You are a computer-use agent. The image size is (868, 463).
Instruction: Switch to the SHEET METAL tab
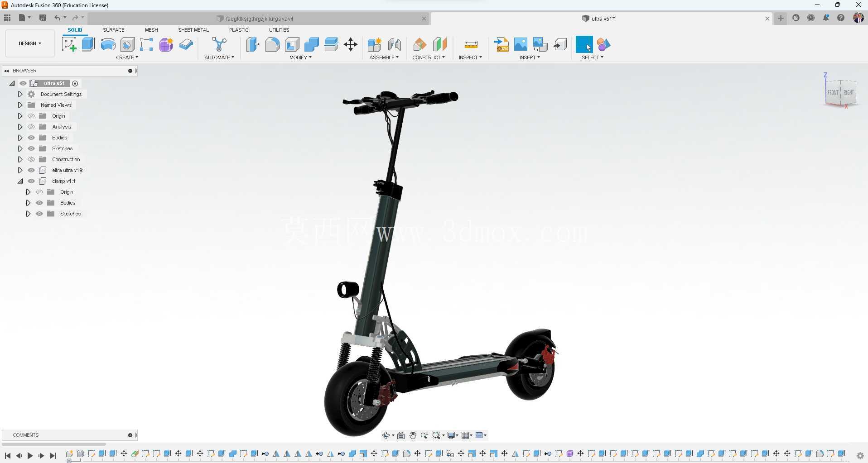point(193,30)
